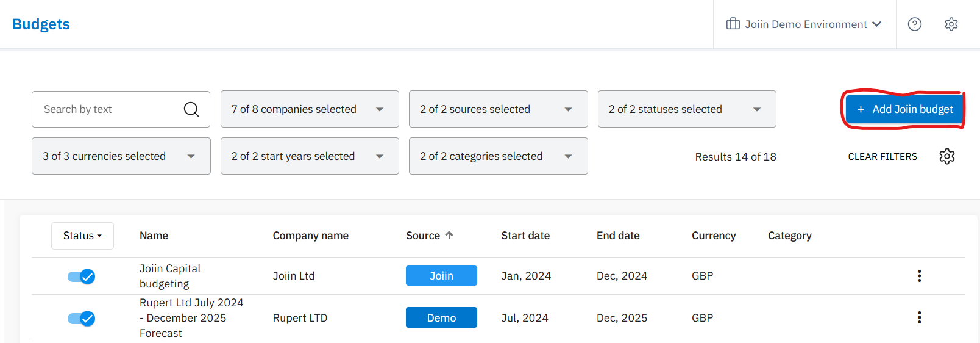Screen dimensions: 980x343
Task: Open three-dot menu for Joiin Capital budgeting
Action: pos(919,276)
